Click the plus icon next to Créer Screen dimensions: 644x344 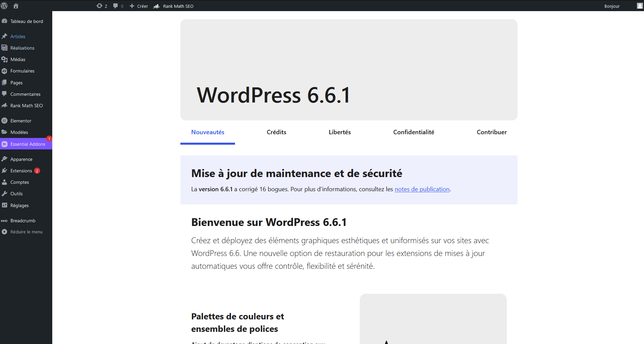click(x=132, y=6)
